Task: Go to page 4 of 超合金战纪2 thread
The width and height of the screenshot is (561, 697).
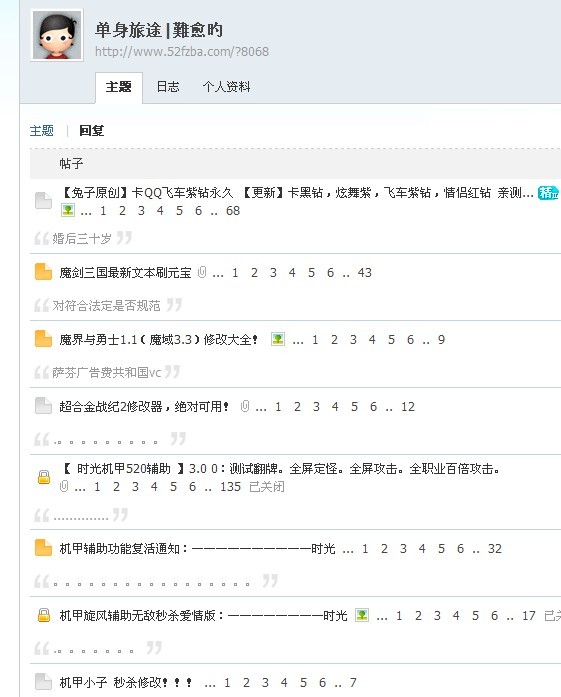Action: [335, 407]
